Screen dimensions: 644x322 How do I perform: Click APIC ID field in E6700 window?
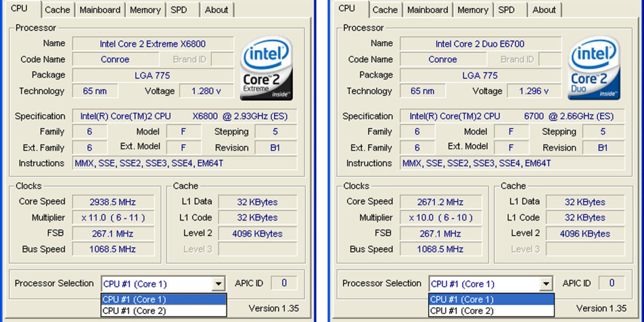tap(612, 283)
